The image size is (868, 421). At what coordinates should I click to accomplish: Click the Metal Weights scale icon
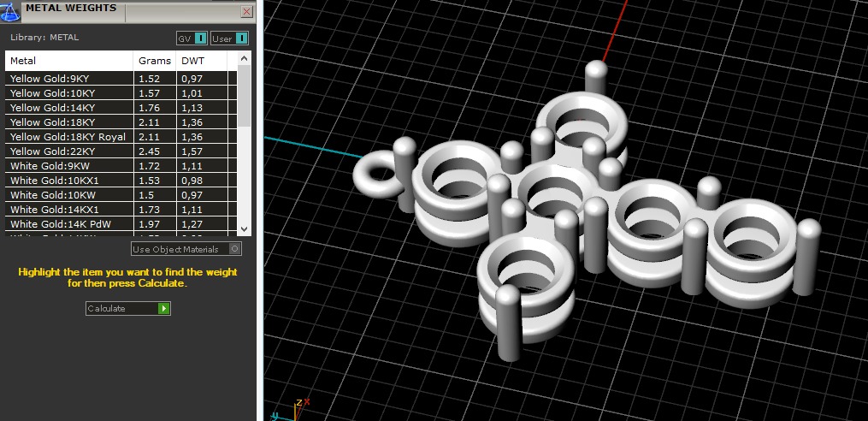pyautogui.click(x=10, y=12)
